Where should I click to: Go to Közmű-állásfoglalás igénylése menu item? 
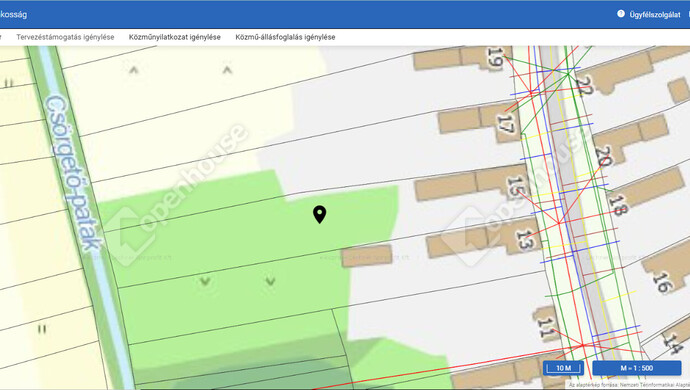pyautogui.click(x=285, y=37)
